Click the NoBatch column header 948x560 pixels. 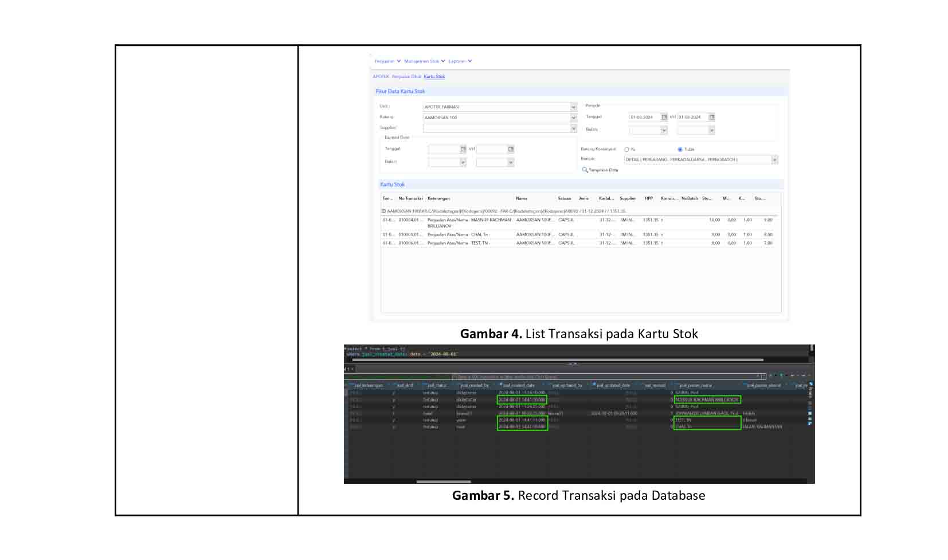[x=690, y=198]
